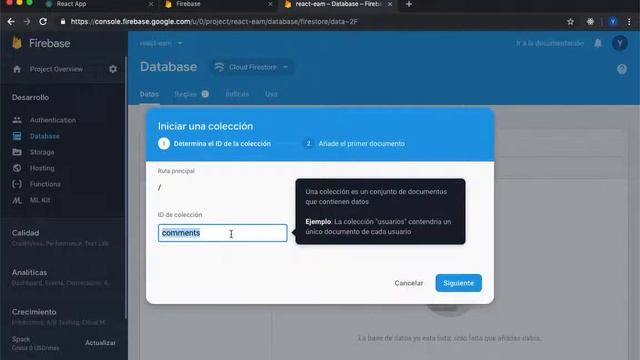
Task: Open the Firebase account avatar
Action: pos(620,43)
